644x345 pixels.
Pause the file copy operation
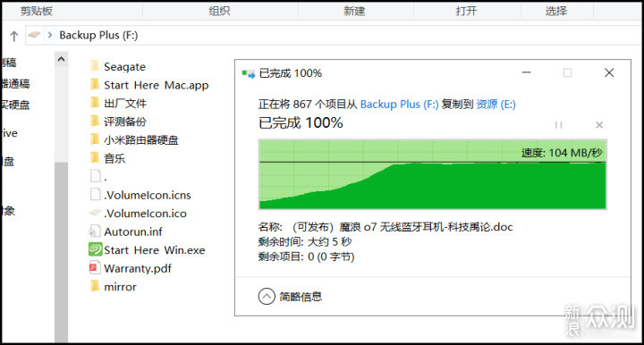click(558, 125)
